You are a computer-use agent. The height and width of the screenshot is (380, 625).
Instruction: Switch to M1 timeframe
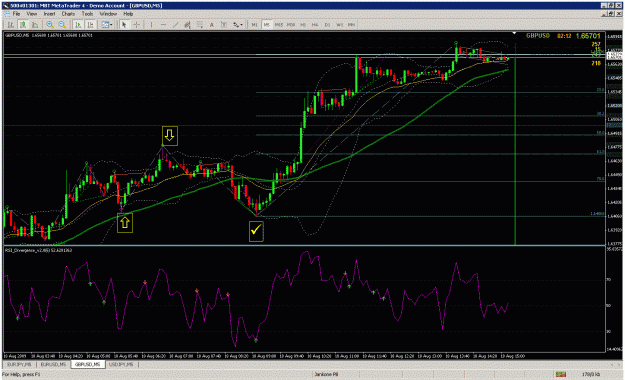[x=254, y=25]
